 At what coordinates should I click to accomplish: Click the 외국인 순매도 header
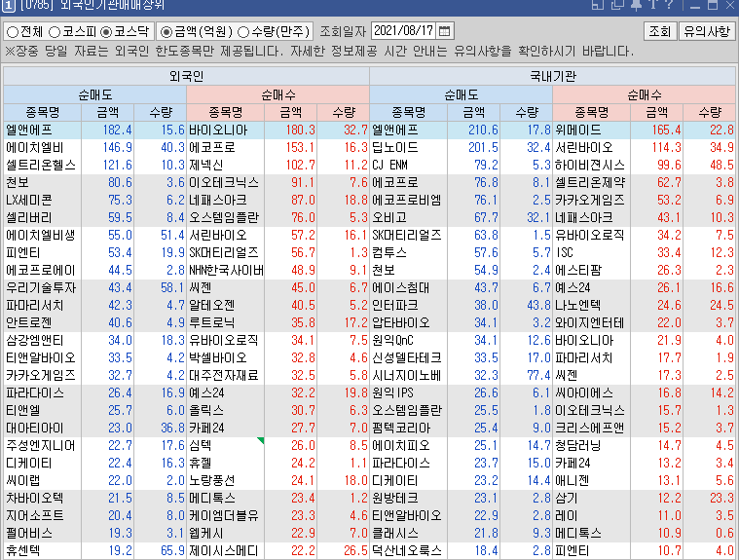click(95, 94)
